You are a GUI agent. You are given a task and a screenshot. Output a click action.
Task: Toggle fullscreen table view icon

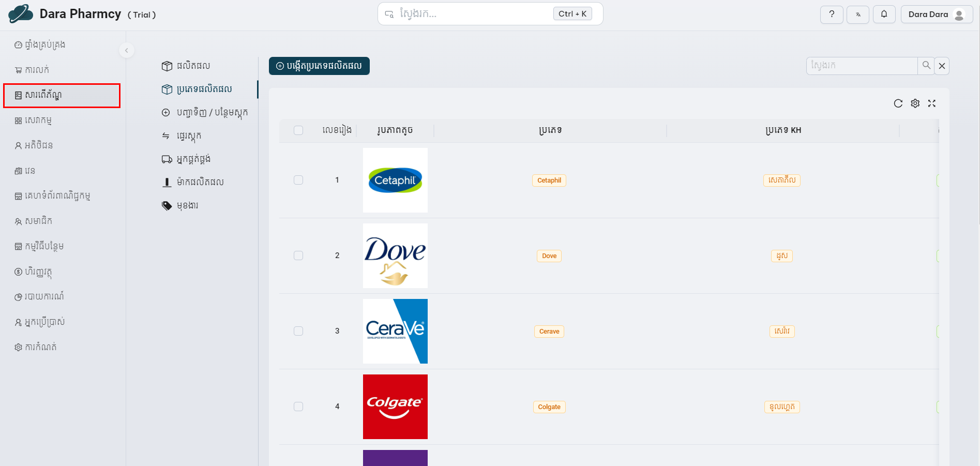point(932,103)
